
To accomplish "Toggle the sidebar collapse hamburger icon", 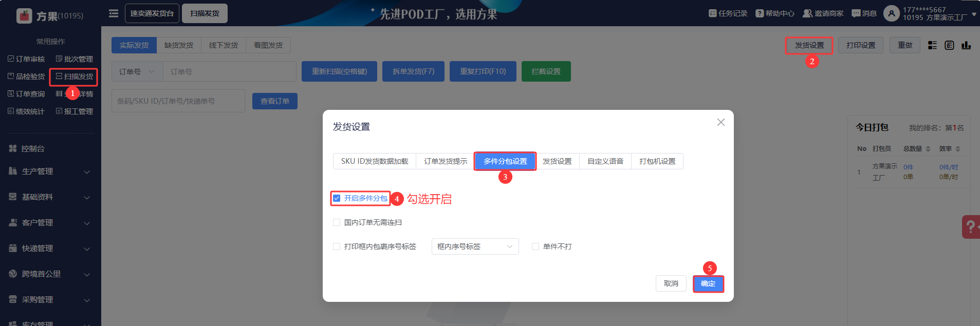I will [114, 13].
